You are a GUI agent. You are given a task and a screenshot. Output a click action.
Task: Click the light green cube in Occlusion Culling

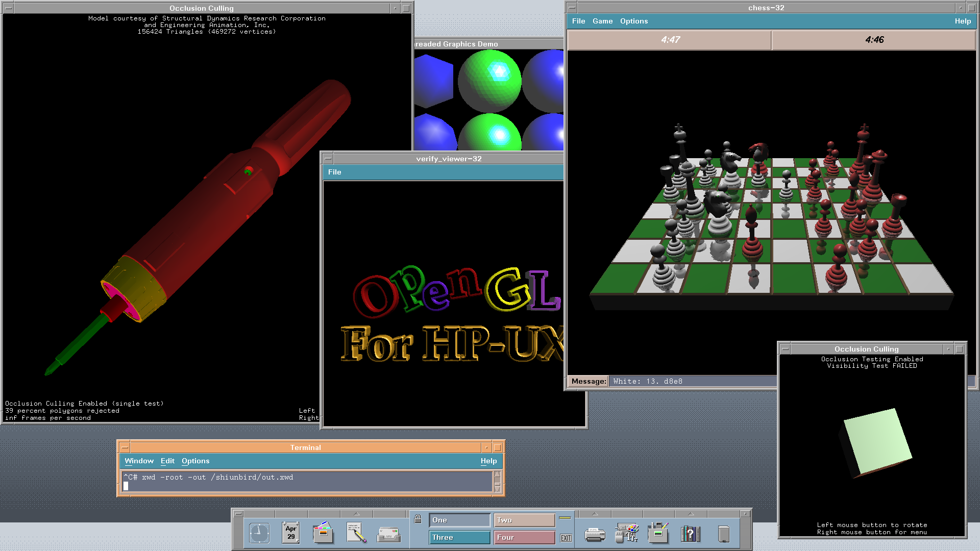pyautogui.click(x=876, y=442)
